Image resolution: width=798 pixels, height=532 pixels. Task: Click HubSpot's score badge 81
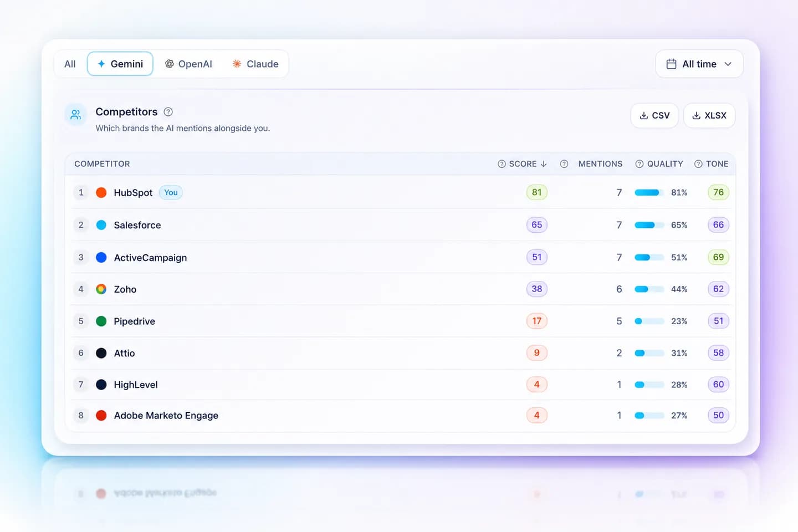coord(537,192)
